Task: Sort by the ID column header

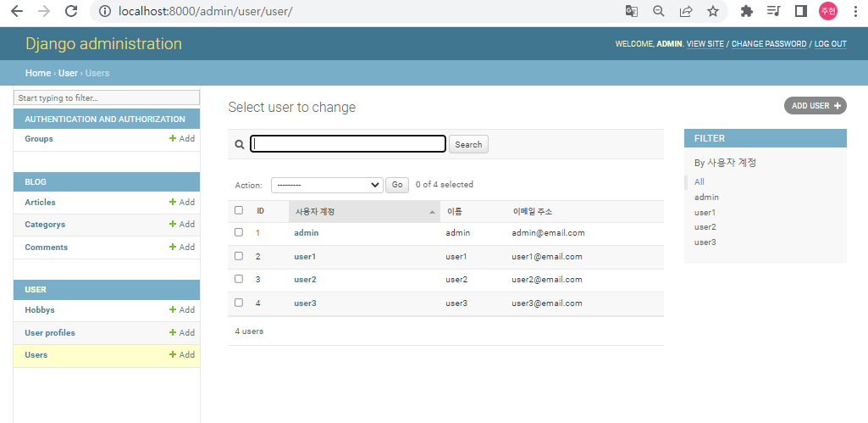Action: point(260,211)
